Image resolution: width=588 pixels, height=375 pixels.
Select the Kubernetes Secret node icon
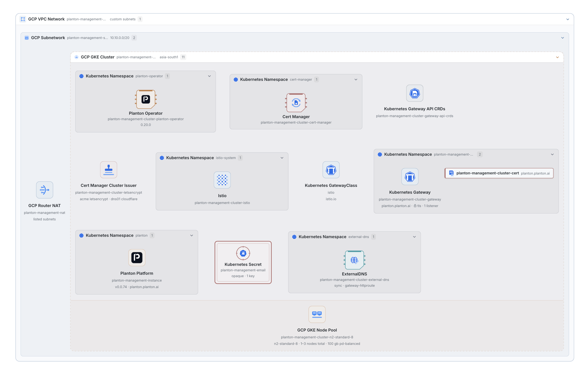243,253
